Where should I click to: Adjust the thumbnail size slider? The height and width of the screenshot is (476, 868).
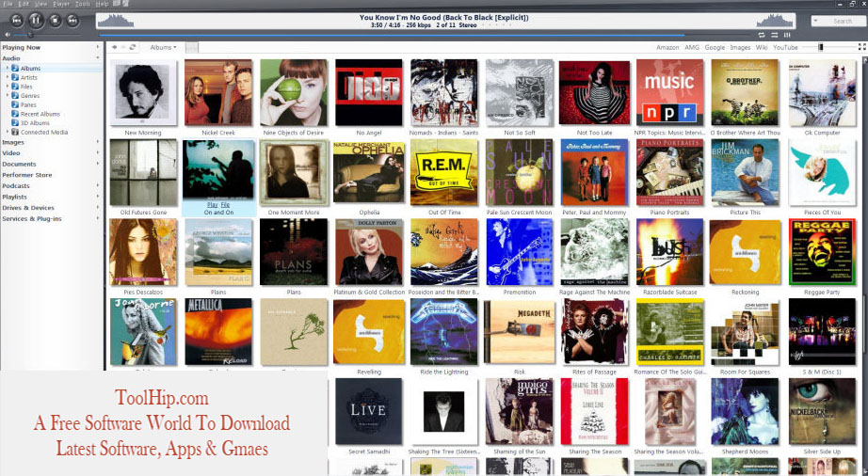pyautogui.click(x=828, y=48)
